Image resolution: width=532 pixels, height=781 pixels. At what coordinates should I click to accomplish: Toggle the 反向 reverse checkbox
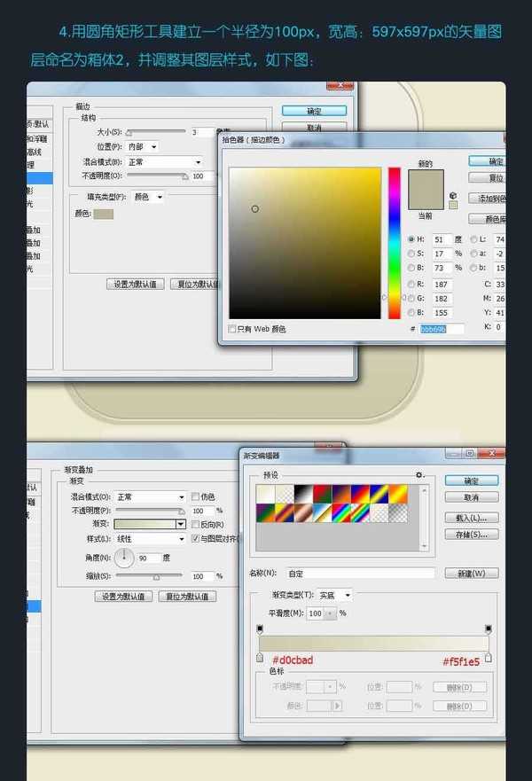tap(195, 525)
